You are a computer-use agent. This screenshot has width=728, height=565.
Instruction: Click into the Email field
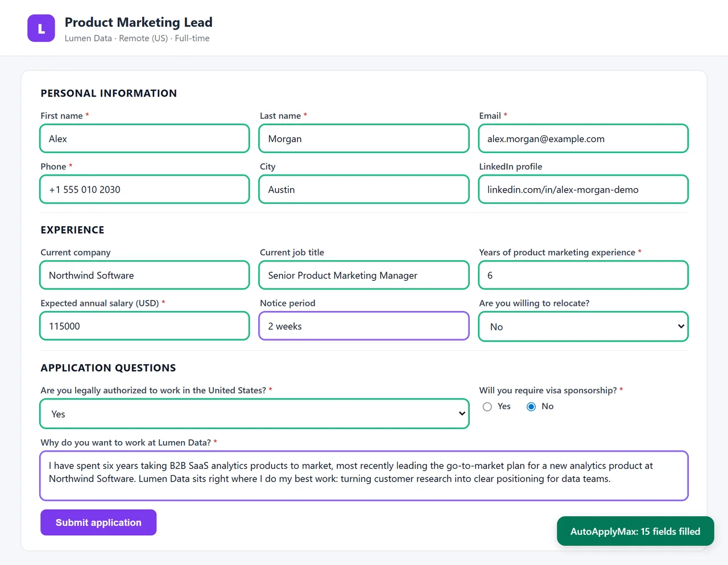click(584, 139)
